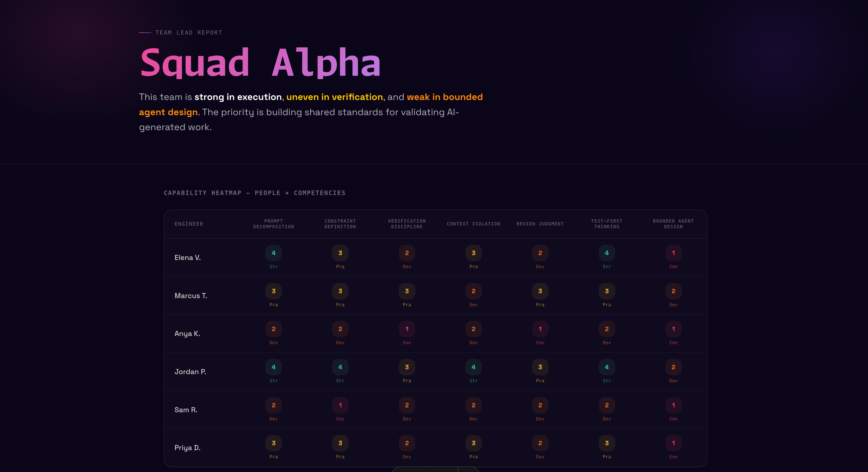Screen dimensions: 868x472
Task: Open Jordan P.'s Constraint Definition score 4
Action: tap(340, 367)
